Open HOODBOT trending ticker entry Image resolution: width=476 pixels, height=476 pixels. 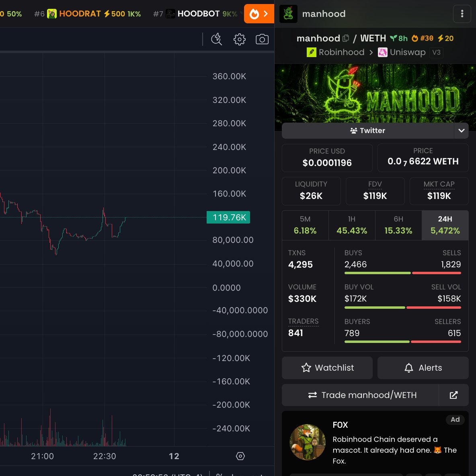pos(195,14)
